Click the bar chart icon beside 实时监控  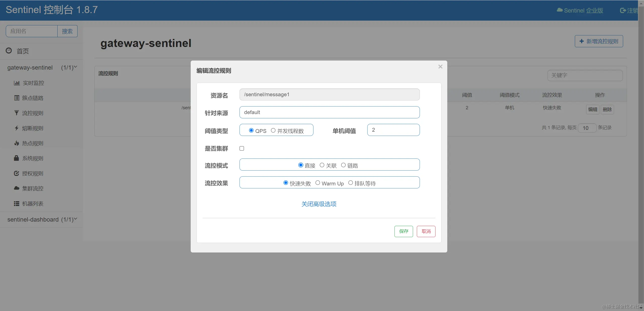(x=17, y=83)
